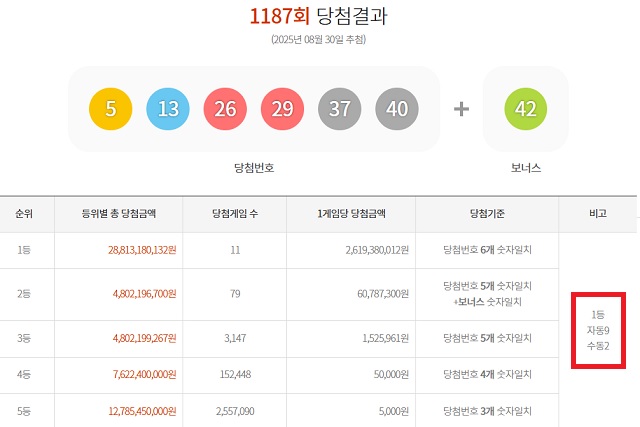Screen dimensions: 640x427
Task: Click the blue number 13 ball
Action: (x=167, y=109)
